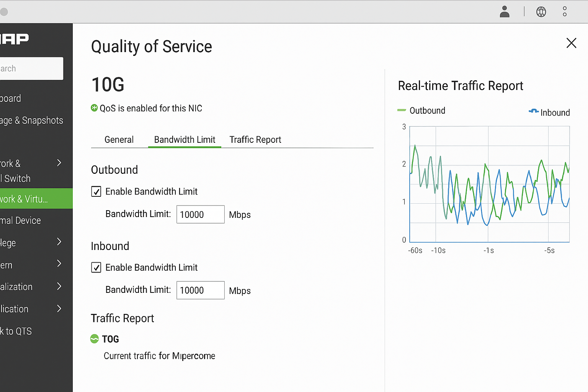The height and width of the screenshot is (392, 588).
Task: Click the 'QoS is enabled for this NIC' text
Action: (x=151, y=108)
